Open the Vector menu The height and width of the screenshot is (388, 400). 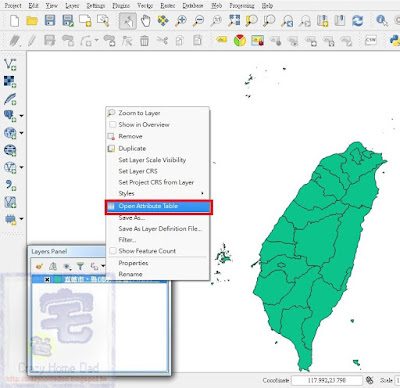coord(145,6)
